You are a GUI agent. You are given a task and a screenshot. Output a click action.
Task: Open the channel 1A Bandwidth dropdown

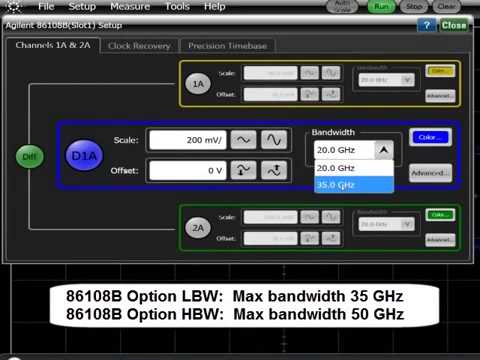click(x=387, y=80)
